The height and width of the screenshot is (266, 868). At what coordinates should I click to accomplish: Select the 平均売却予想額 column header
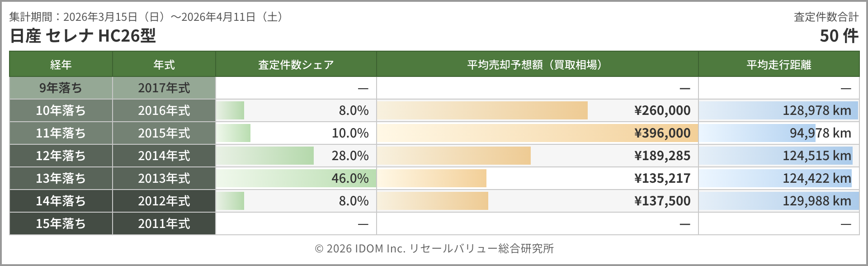537,65
